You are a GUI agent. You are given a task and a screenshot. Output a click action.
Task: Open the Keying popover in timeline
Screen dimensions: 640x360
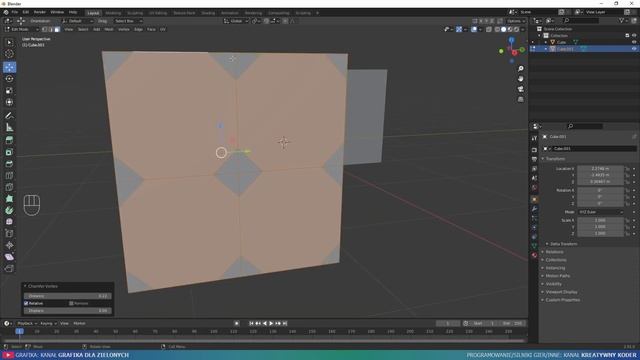click(x=48, y=323)
